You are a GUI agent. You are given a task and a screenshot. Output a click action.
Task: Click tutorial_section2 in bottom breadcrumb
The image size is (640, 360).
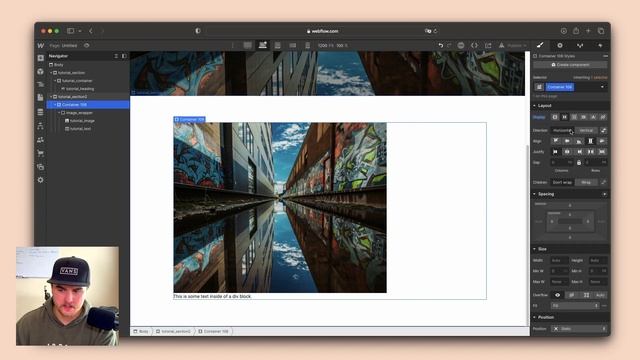(173, 331)
